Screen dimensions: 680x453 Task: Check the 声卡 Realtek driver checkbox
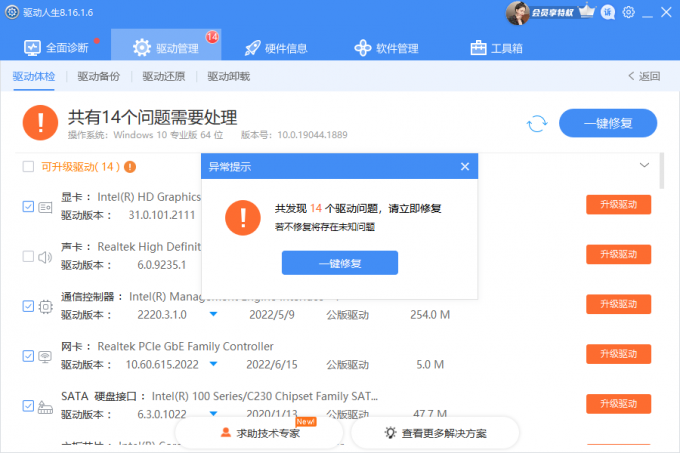[x=28, y=256]
